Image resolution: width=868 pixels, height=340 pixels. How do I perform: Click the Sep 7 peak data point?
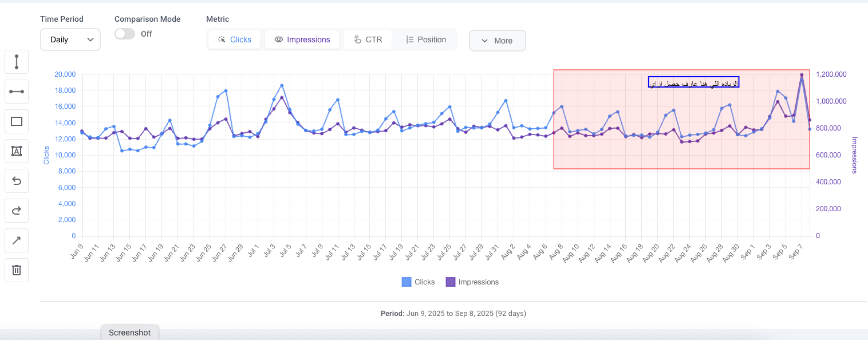point(802,75)
